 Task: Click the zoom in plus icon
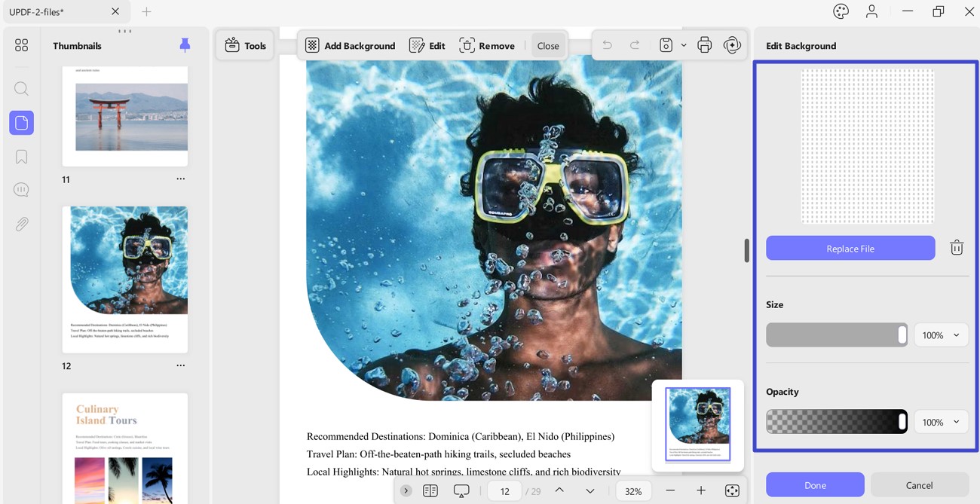tap(700, 490)
